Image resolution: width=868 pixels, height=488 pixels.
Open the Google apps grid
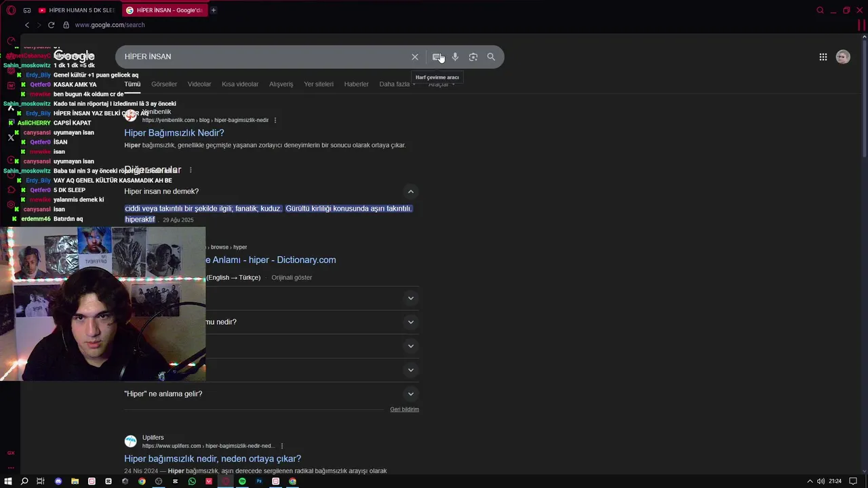point(823,57)
